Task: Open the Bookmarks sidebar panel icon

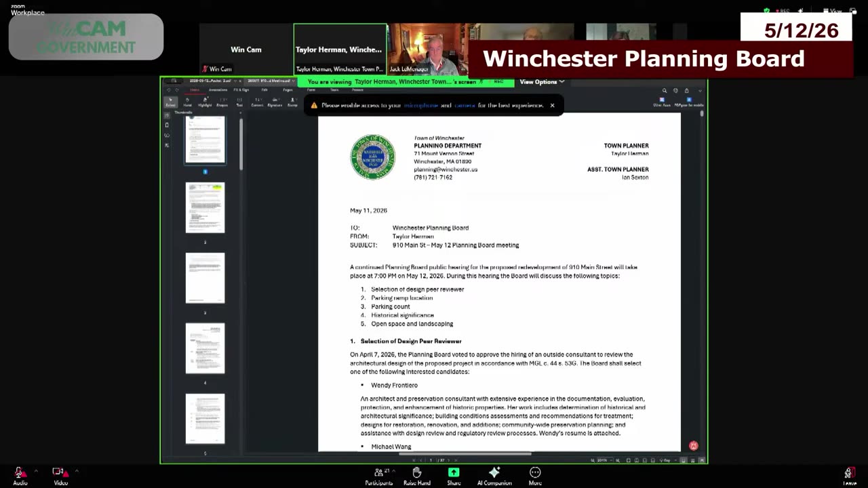Action: click(x=167, y=125)
